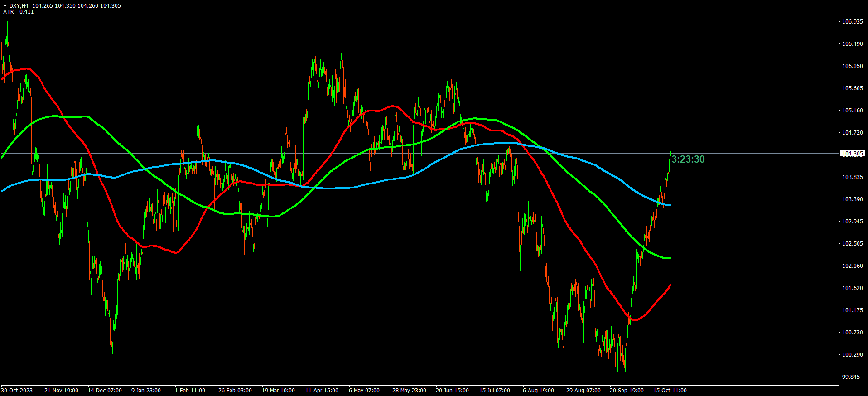The height and width of the screenshot is (396, 868).
Task: Click price scale label 106.935
Action: pyautogui.click(x=852, y=22)
